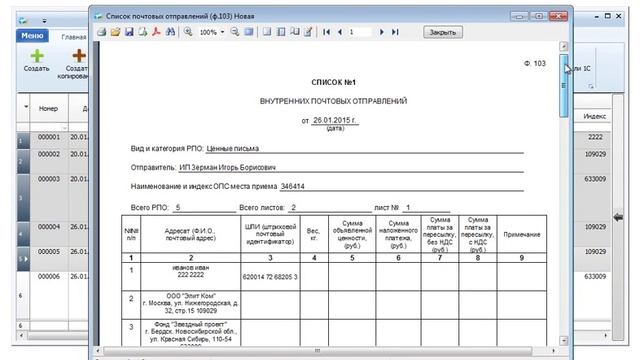The image size is (640, 360).
Task: Click preview horizontal scrollbar left arrow
Action: click(98, 351)
